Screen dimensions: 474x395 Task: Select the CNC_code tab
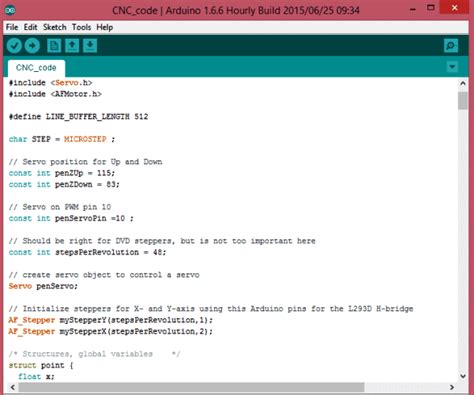tap(36, 68)
